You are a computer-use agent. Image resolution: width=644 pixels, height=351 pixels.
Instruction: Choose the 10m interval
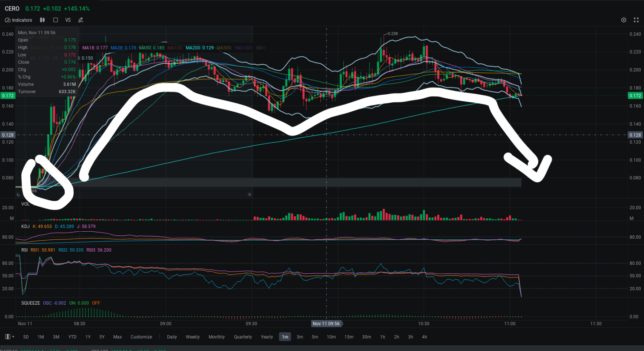pos(331,337)
